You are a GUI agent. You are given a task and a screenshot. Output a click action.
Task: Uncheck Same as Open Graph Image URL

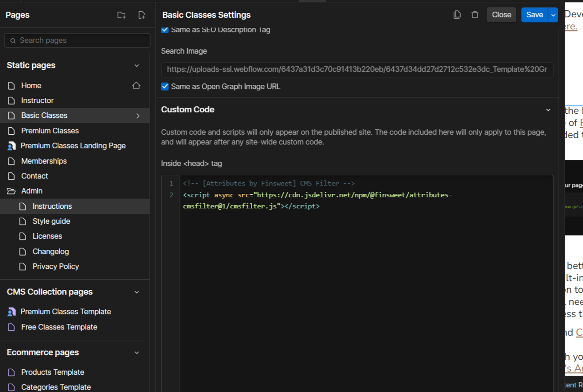(165, 86)
